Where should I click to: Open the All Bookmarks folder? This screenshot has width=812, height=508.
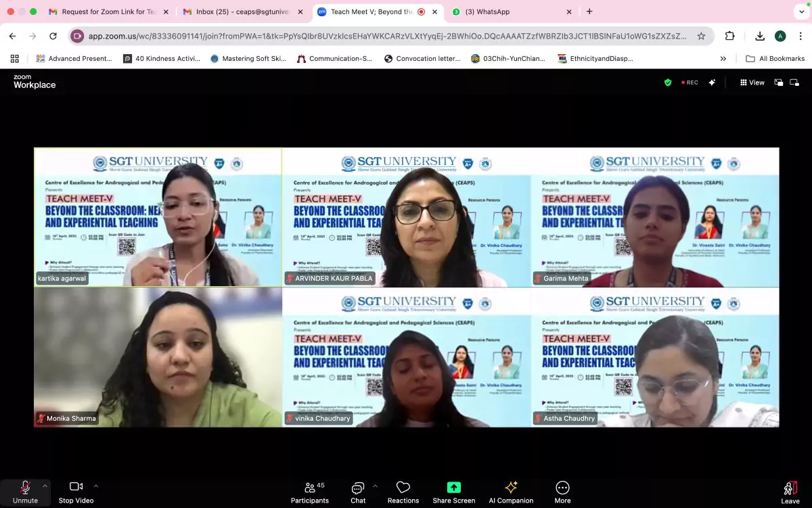[775, 59]
